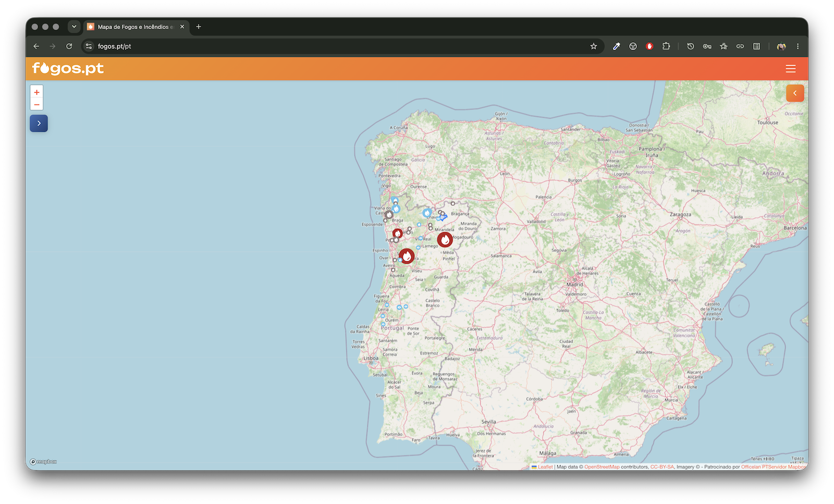The image size is (834, 504).
Task: Open the history clock toolbar icon
Action: 691,46
